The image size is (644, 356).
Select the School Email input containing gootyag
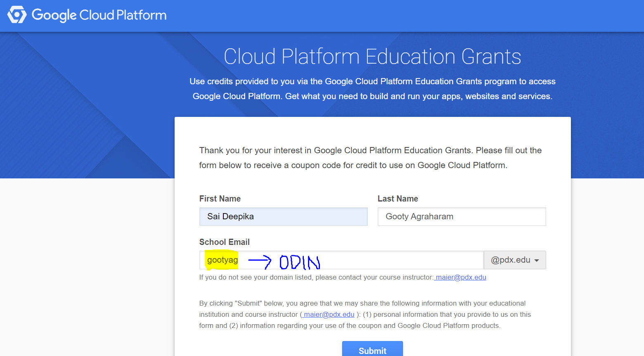(x=341, y=260)
